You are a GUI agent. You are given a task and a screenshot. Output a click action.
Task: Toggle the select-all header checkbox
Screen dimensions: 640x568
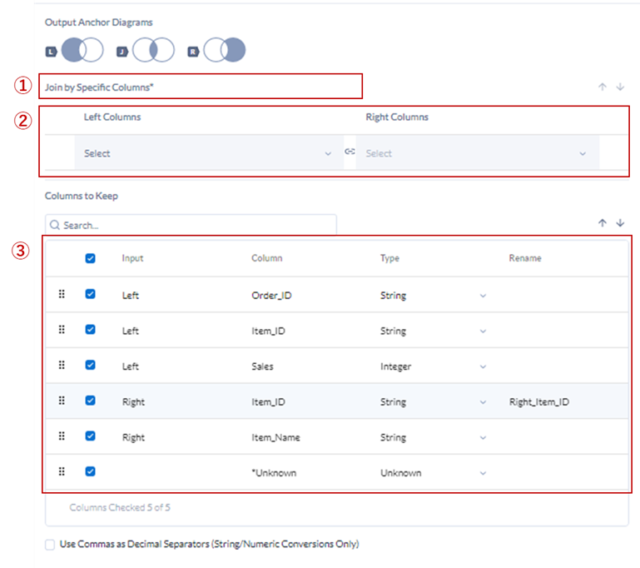90,258
